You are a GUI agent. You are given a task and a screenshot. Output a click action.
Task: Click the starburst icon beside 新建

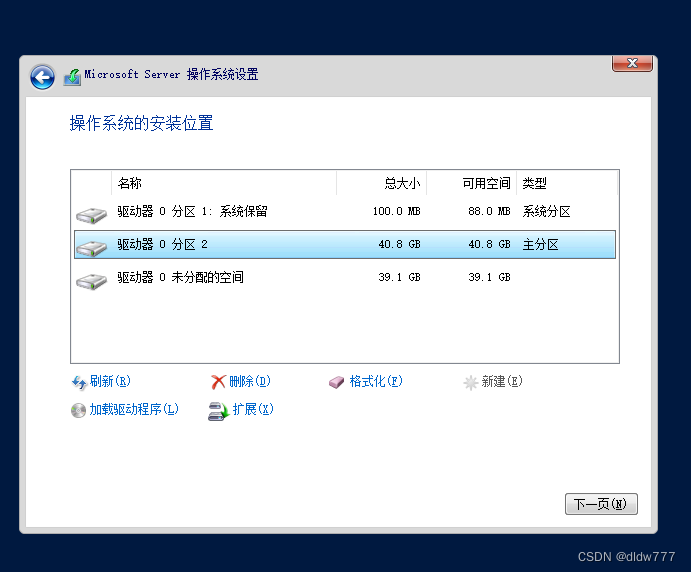click(x=471, y=382)
